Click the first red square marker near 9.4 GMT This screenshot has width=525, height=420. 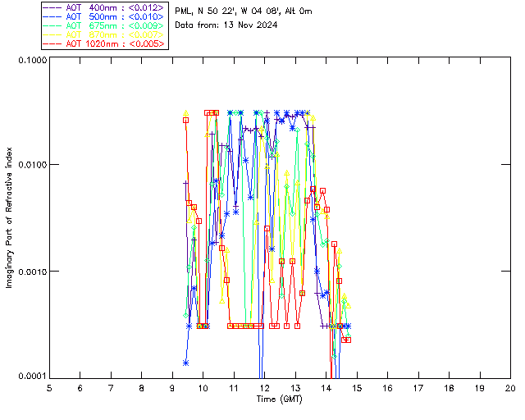point(186,121)
